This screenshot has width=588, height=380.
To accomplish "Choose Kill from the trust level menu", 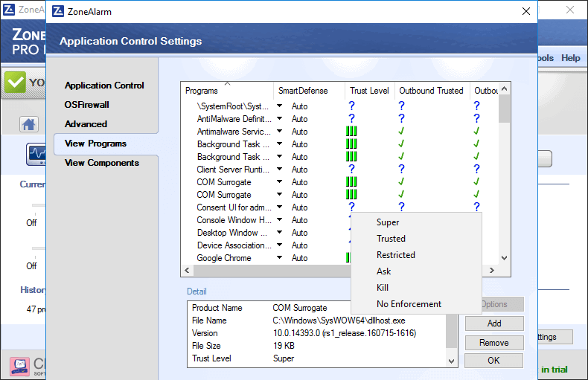I will (x=416, y=288).
